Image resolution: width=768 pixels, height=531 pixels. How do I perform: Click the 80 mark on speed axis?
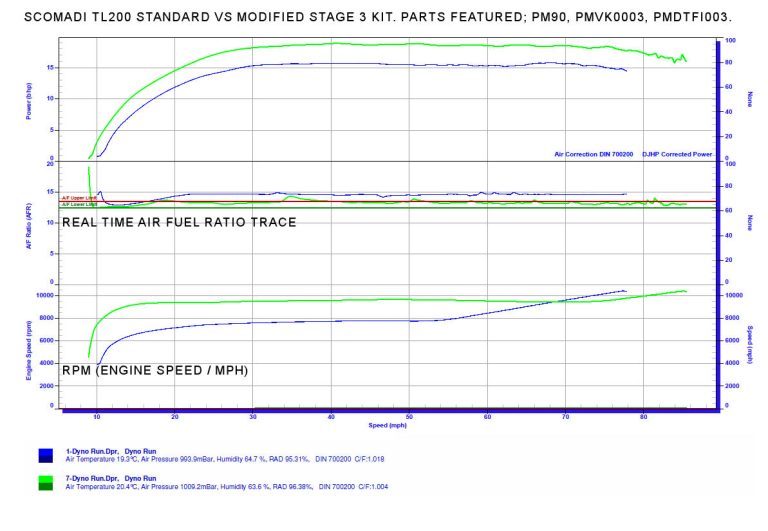644,417
